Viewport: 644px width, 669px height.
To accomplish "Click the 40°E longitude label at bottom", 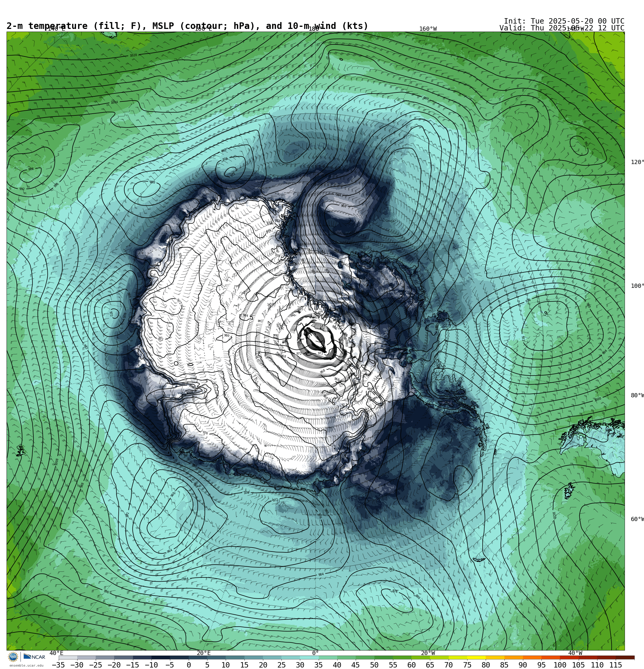I will coord(56,653).
